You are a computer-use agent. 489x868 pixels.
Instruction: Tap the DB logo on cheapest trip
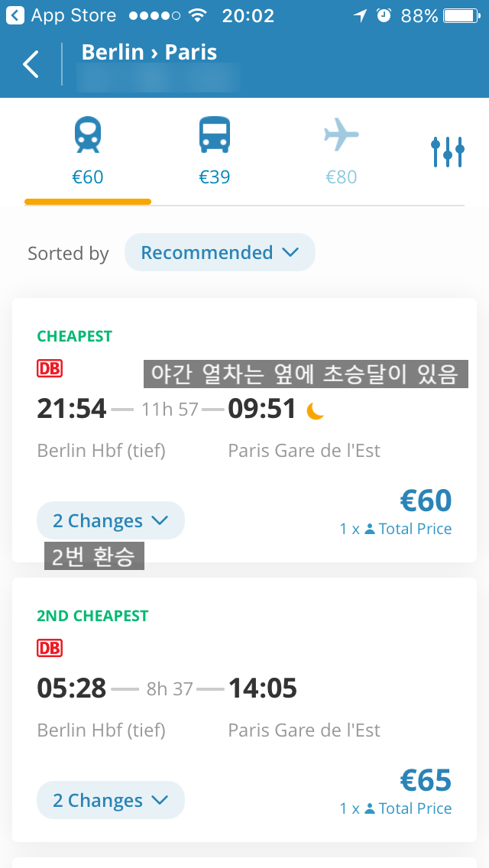click(50, 368)
